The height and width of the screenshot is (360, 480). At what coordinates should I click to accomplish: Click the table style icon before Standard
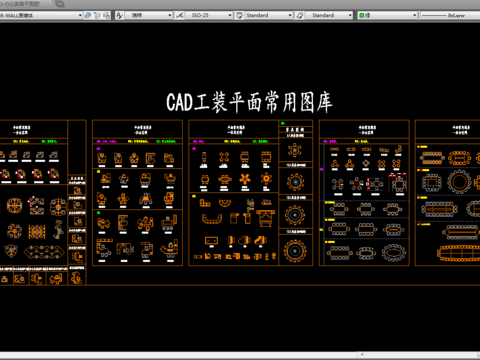(x=239, y=15)
